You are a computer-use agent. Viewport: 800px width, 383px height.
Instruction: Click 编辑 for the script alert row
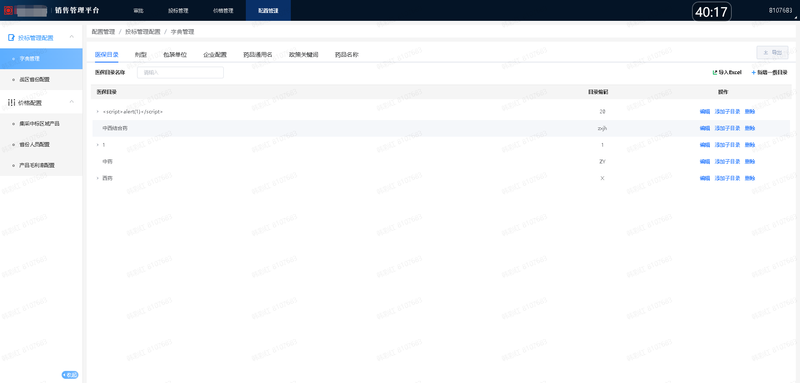[x=705, y=111]
